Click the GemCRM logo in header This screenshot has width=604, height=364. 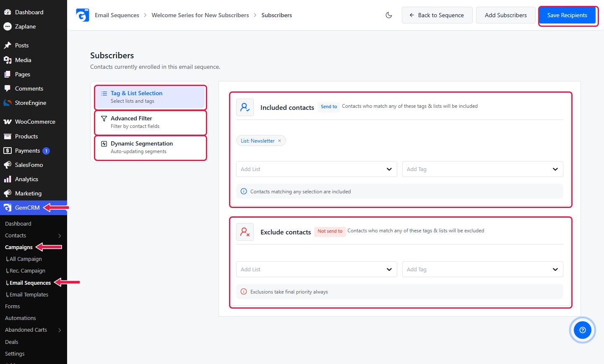tap(83, 15)
